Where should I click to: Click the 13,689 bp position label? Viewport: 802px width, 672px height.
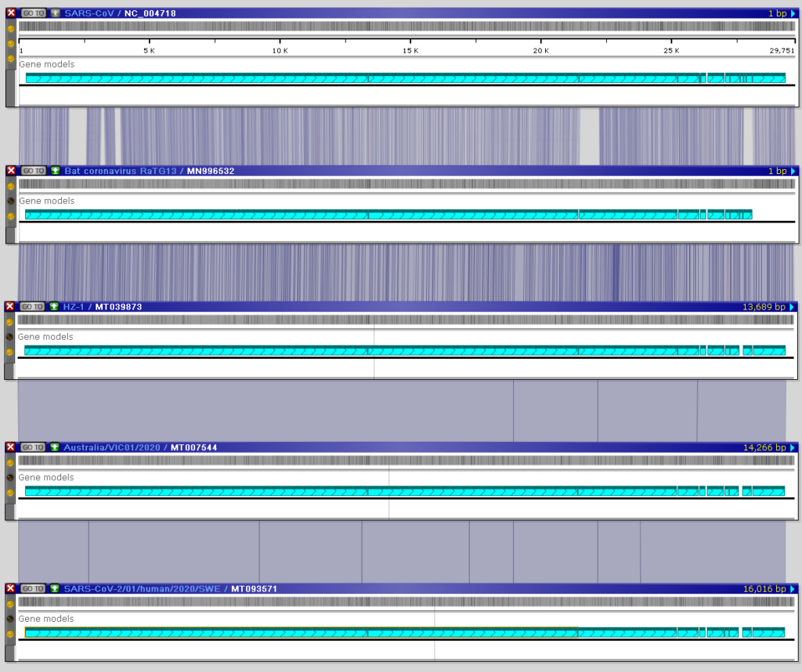[764, 307]
